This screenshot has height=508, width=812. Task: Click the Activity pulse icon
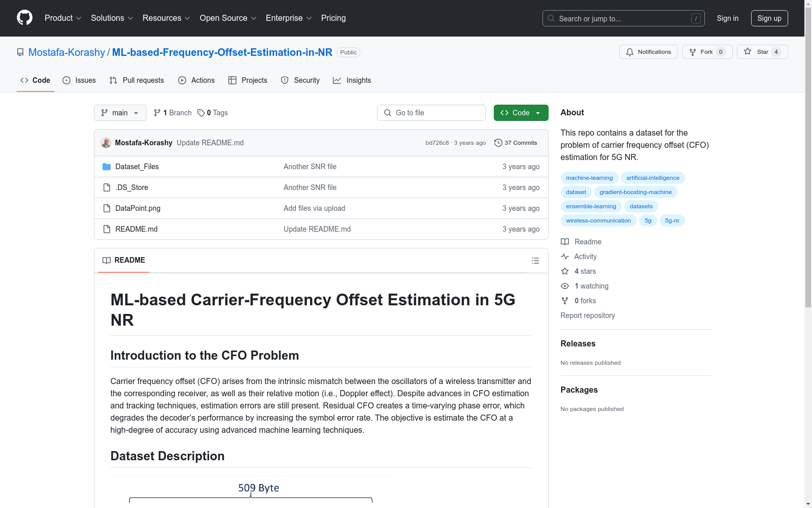(565, 257)
